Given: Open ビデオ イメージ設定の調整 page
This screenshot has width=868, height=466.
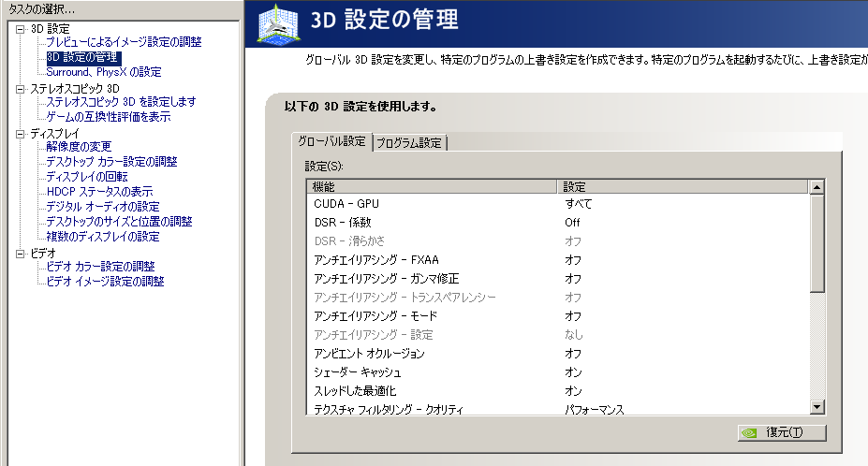Looking at the screenshot, I should (x=105, y=281).
